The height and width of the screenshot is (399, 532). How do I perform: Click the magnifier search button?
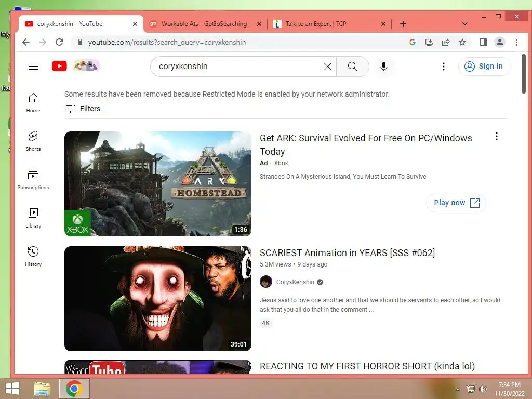pos(353,66)
